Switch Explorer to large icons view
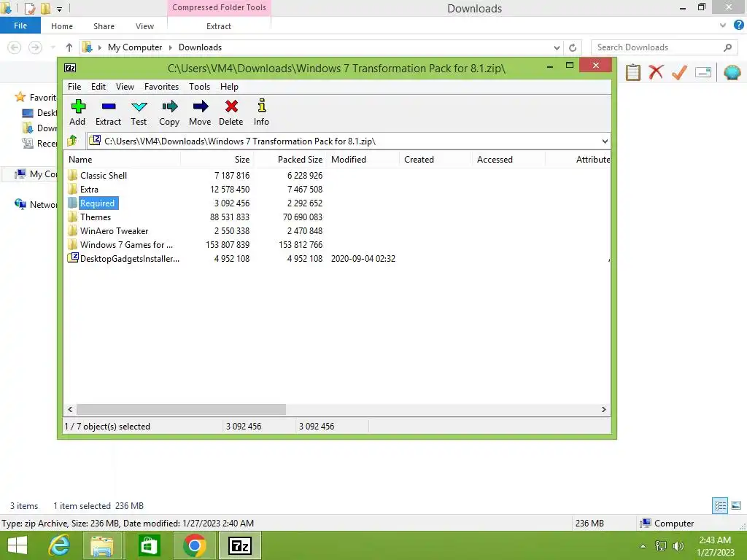 tap(736, 506)
